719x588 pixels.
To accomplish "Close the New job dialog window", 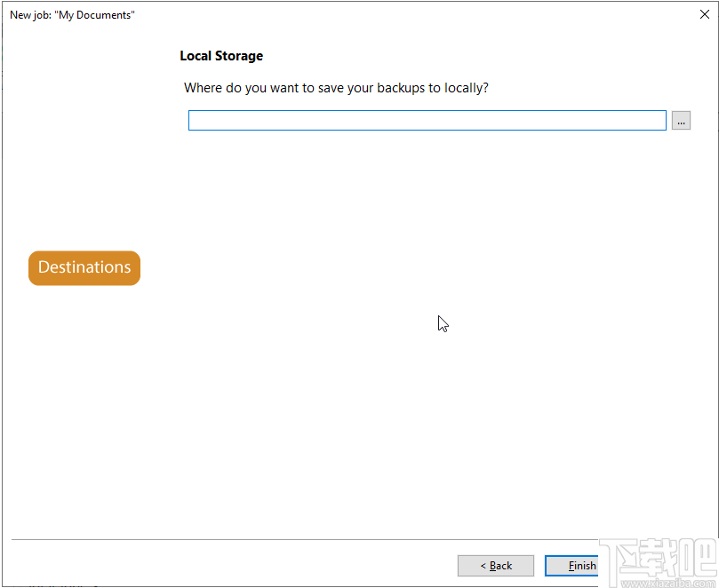I will (705, 14).
